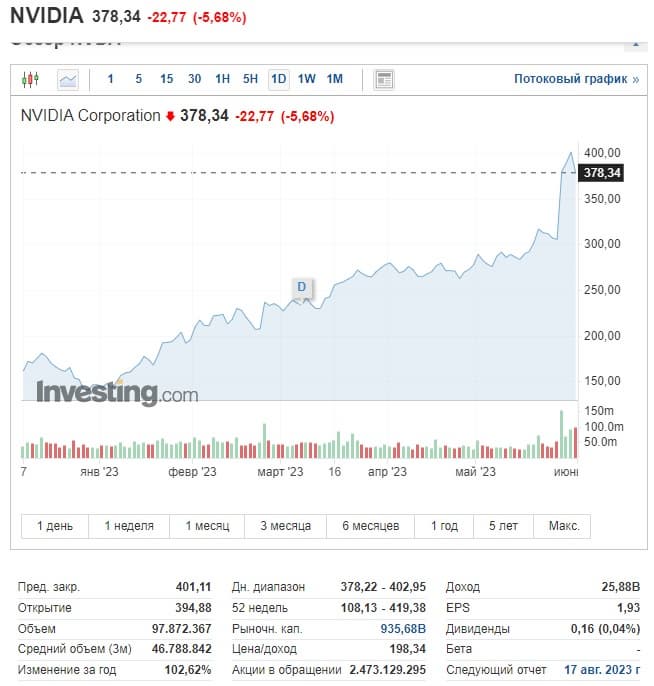Switch to candlestick chart type
Screen dimensions: 654x686
click(30, 79)
